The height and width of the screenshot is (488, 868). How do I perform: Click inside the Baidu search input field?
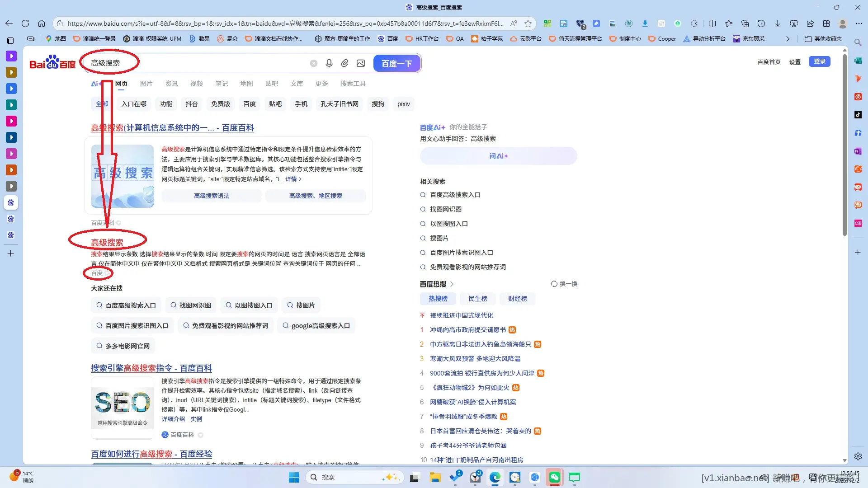pos(203,63)
